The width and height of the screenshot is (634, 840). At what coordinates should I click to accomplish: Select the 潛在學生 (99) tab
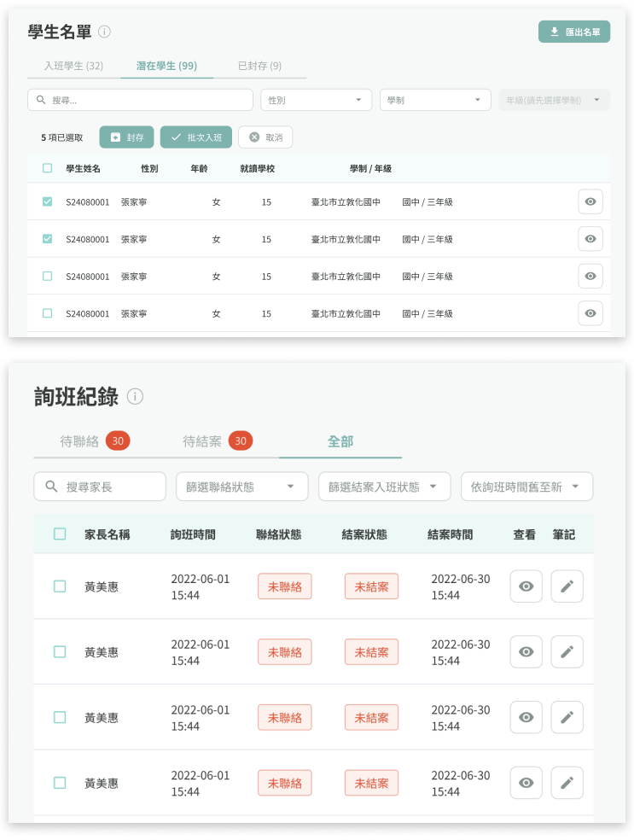[166, 66]
